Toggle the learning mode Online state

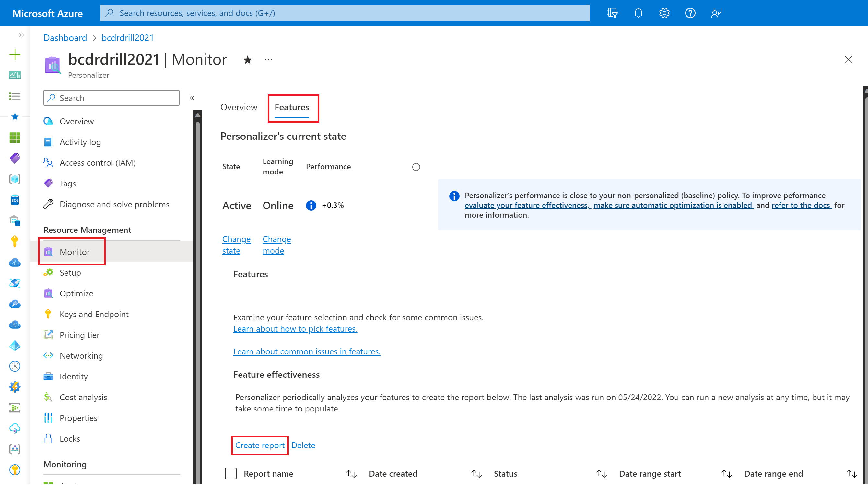[276, 244]
